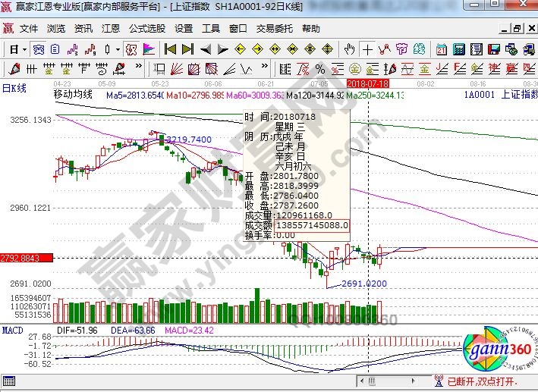Click the jump-to-first-bar arrow icon

pos(171,49)
